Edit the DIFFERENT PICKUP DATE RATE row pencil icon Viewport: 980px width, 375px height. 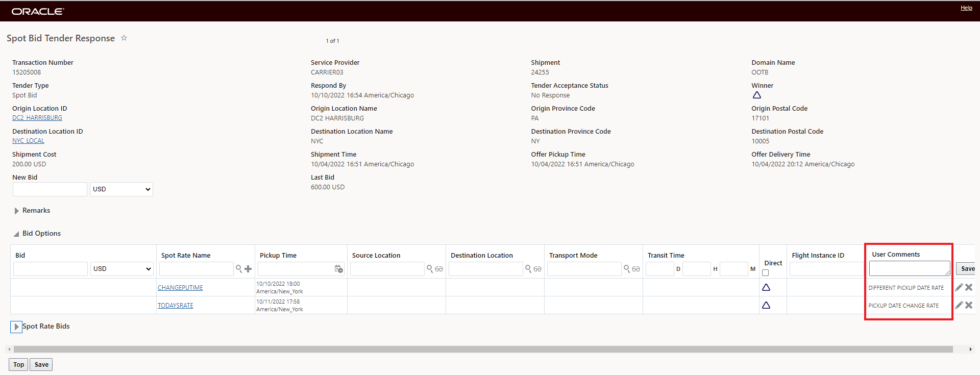(959, 287)
